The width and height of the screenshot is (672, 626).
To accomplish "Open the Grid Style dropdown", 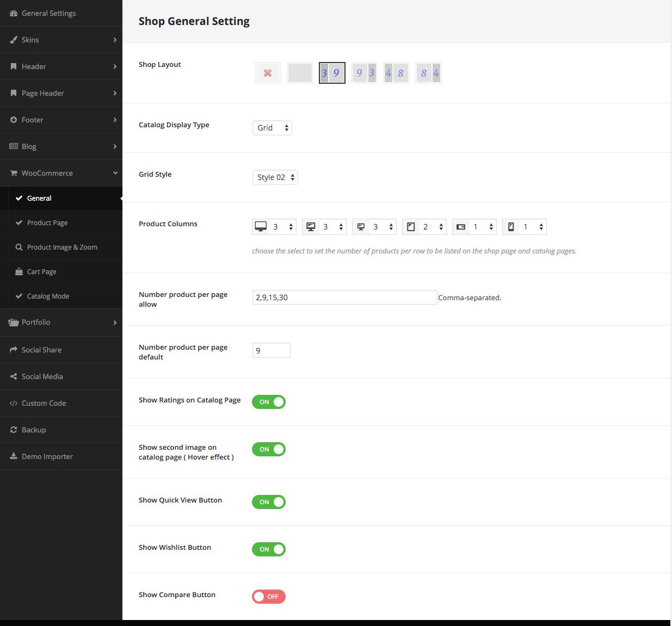I will point(275,177).
